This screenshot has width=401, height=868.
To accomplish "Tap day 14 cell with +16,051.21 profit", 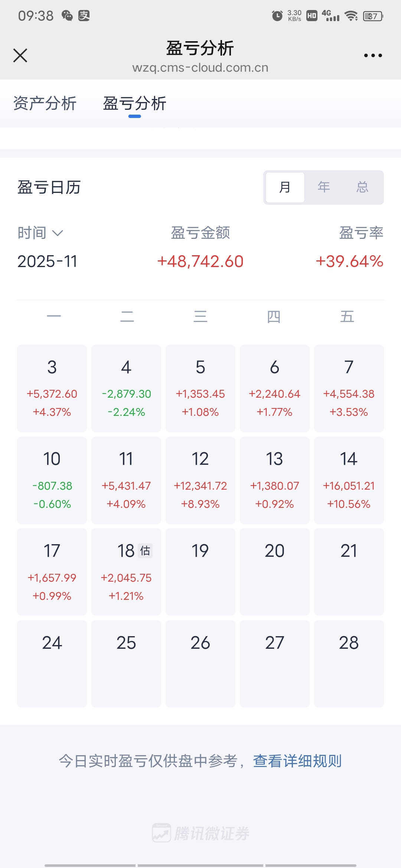I will tap(349, 480).
